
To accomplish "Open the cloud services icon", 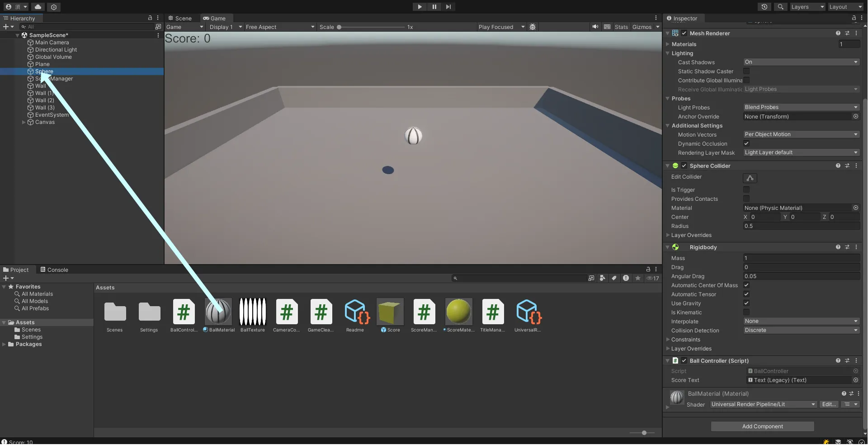I will point(38,7).
